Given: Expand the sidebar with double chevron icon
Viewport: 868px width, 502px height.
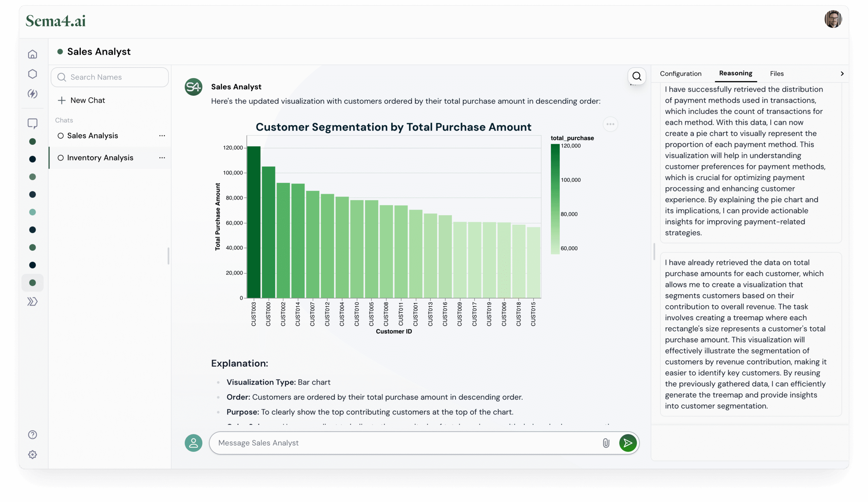Looking at the screenshot, I should [x=32, y=302].
